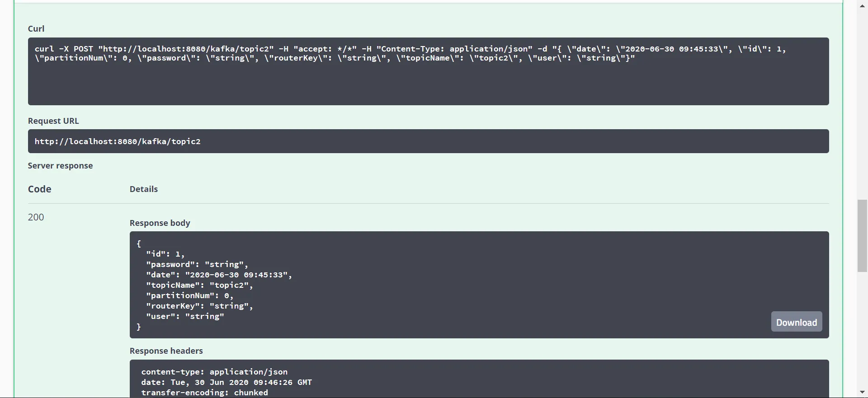Image resolution: width=868 pixels, height=398 pixels.
Task: Click the "topicName" line in response body
Action: click(199, 285)
